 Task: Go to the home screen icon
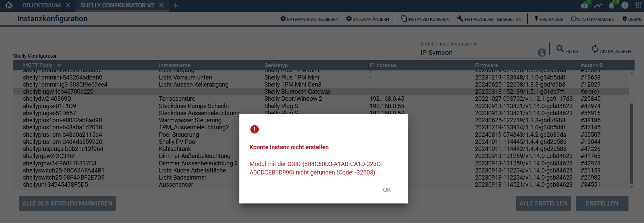(x=9, y=5)
